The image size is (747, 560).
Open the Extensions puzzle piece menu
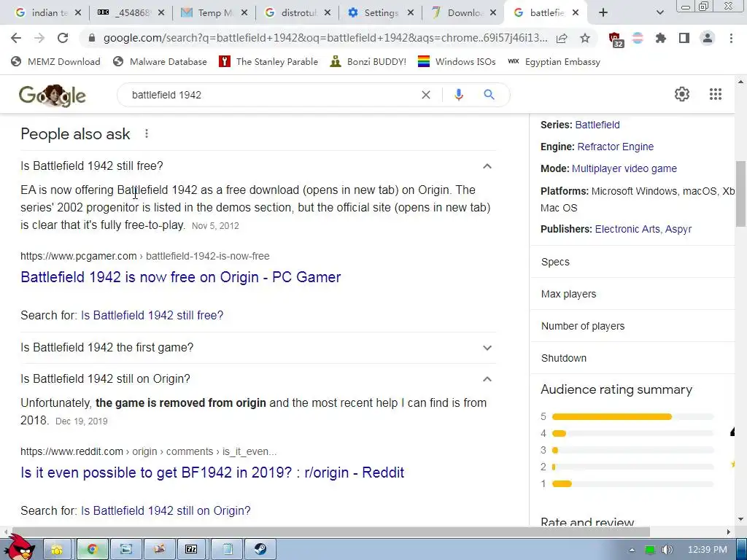[661, 38]
